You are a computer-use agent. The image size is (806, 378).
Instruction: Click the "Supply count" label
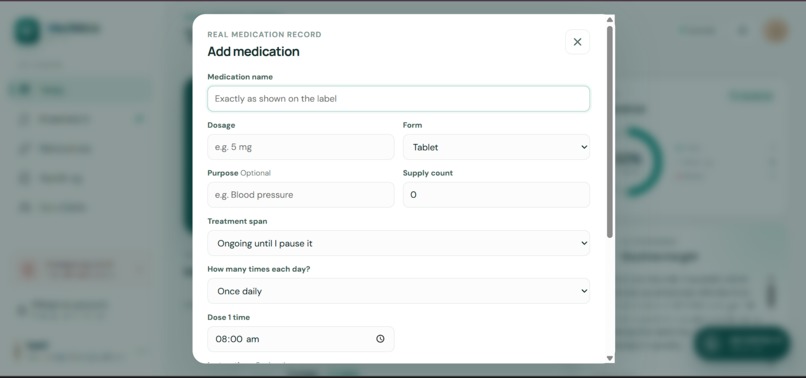(x=428, y=173)
